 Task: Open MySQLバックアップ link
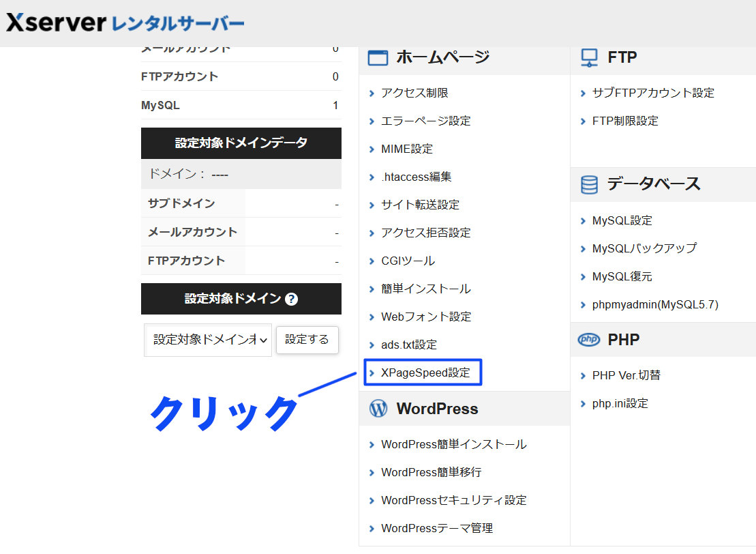pyautogui.click(x=645, y=248)
